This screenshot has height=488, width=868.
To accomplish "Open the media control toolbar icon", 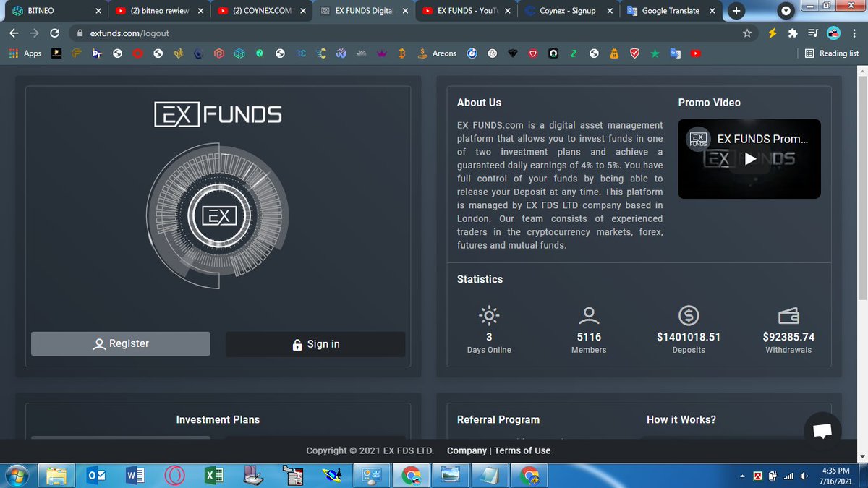I will (x=813, y=33).
